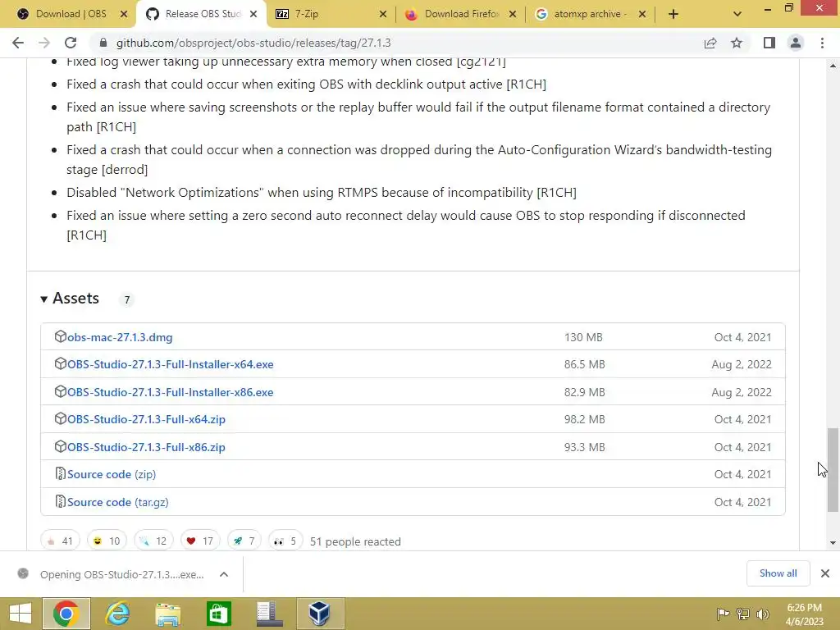Open the Windows Start menu

(20, 614)
